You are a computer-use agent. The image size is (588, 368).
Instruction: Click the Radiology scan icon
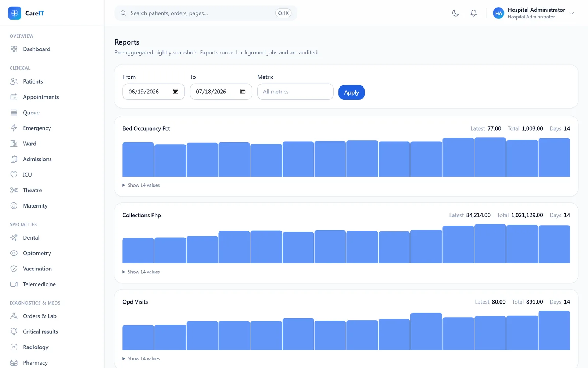pyautogui.click(x=14, y=347)
